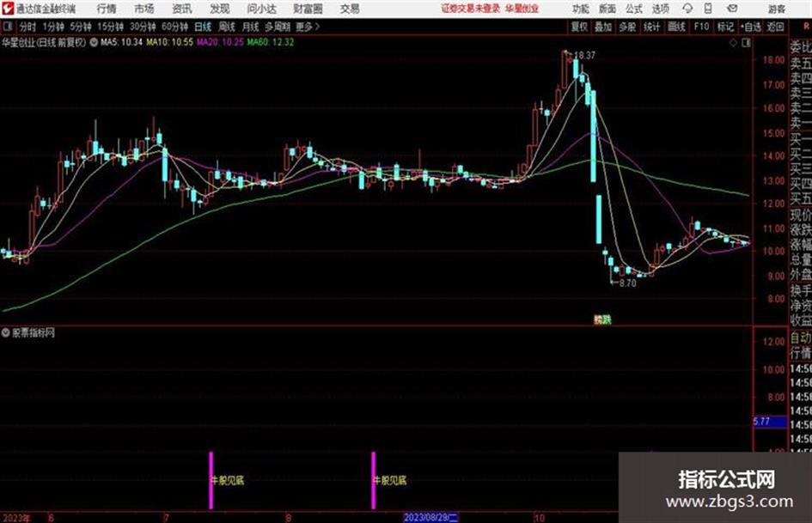Click the 复权 toolbar button

579,27
